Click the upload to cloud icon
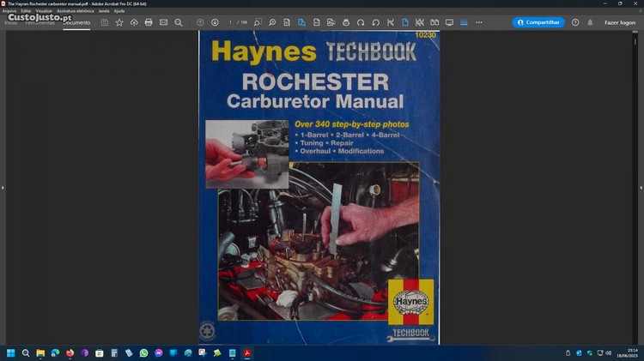The image size is (644, 361). (x=134, y=22)
